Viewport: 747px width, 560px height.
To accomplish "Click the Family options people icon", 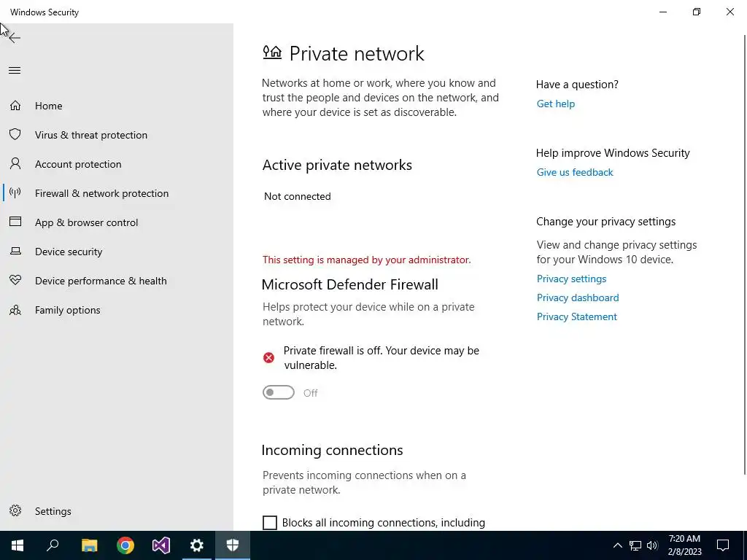I will [15, 310].
